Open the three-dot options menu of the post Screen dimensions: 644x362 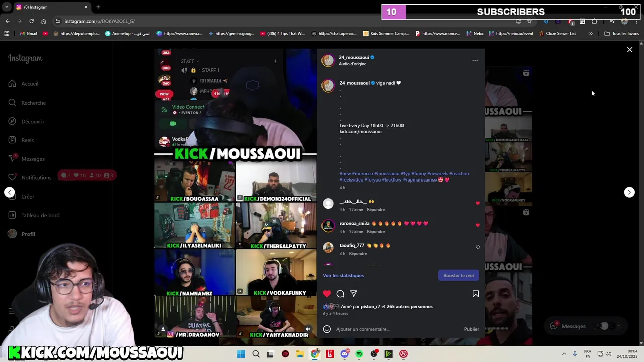tap(475, 60)
